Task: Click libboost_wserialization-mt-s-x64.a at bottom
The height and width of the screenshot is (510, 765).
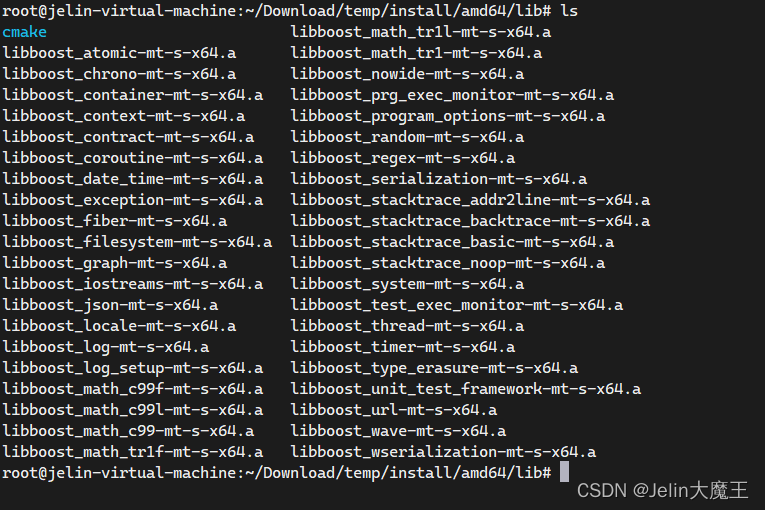Action: point(443,452)
